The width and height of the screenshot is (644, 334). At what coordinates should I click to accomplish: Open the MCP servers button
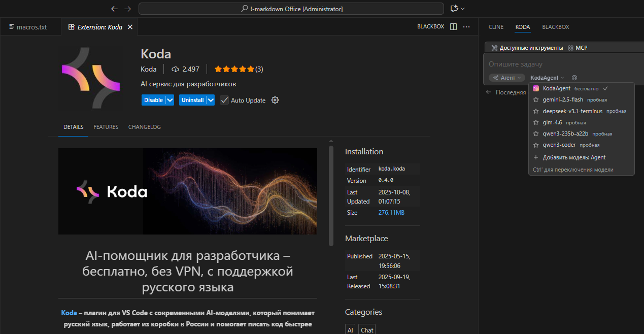click(578, 48)
